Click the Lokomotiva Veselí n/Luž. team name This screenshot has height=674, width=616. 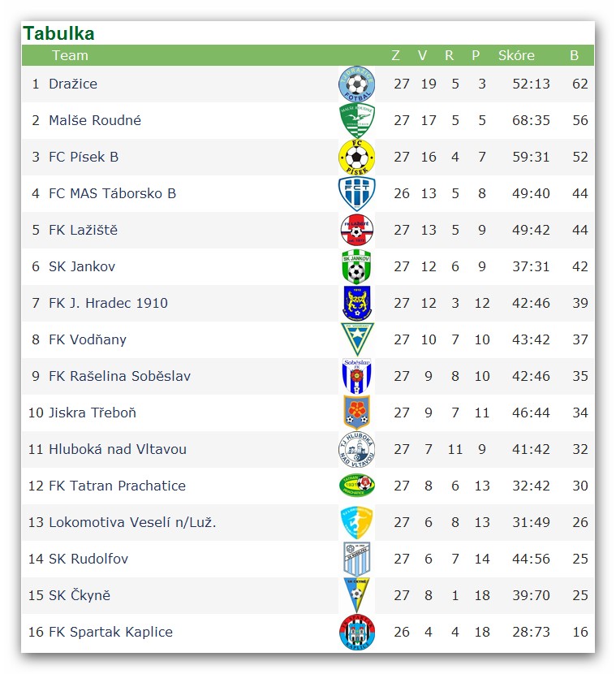[x=132, y=522]
